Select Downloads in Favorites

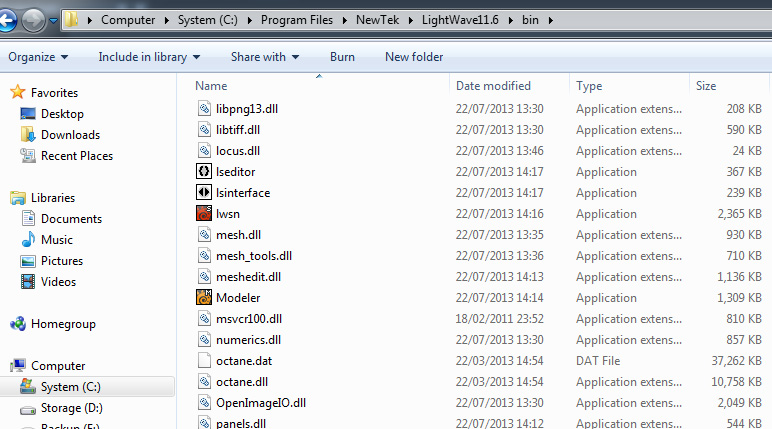(x=70, y=134)
